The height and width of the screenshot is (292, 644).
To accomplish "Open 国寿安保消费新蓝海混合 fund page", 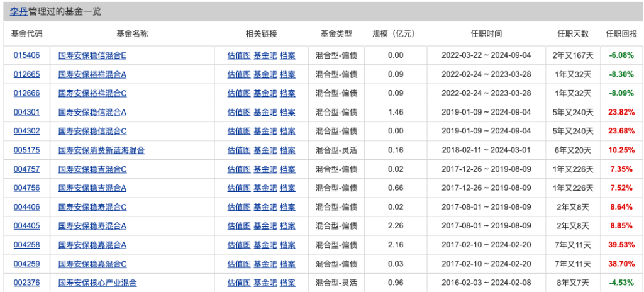I will (x=101, y=150).
